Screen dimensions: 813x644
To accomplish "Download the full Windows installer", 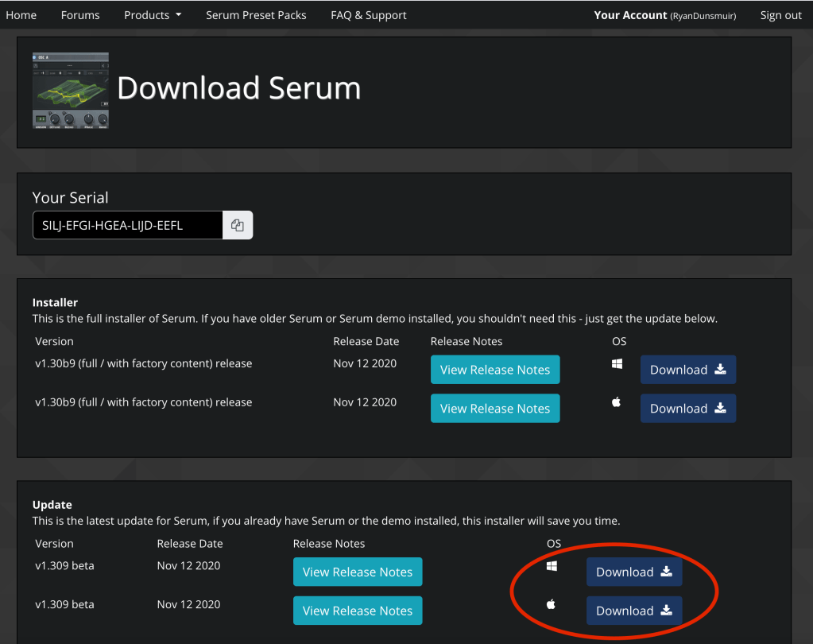I will (687, 370).
